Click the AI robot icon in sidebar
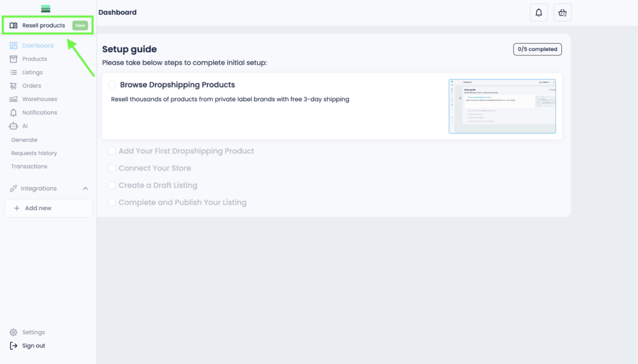The height and width of the screenshot is (364, 638). tap(14, 126)
